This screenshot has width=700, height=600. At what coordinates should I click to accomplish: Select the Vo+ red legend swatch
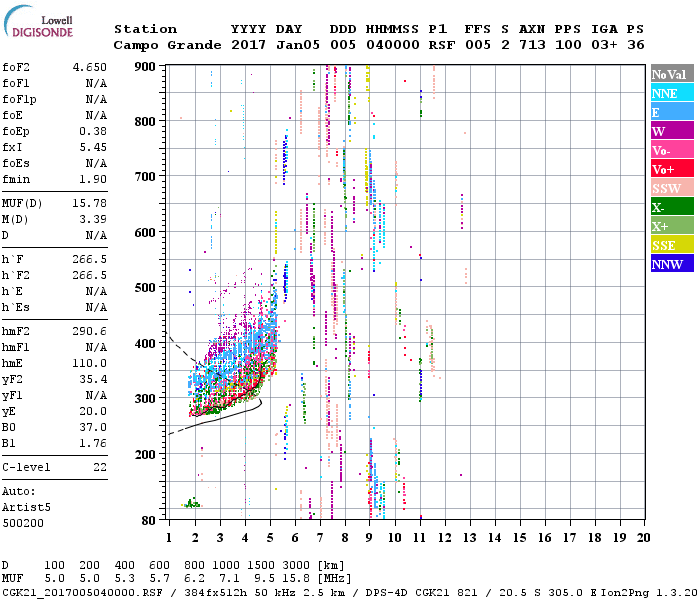tap(672, 169)
